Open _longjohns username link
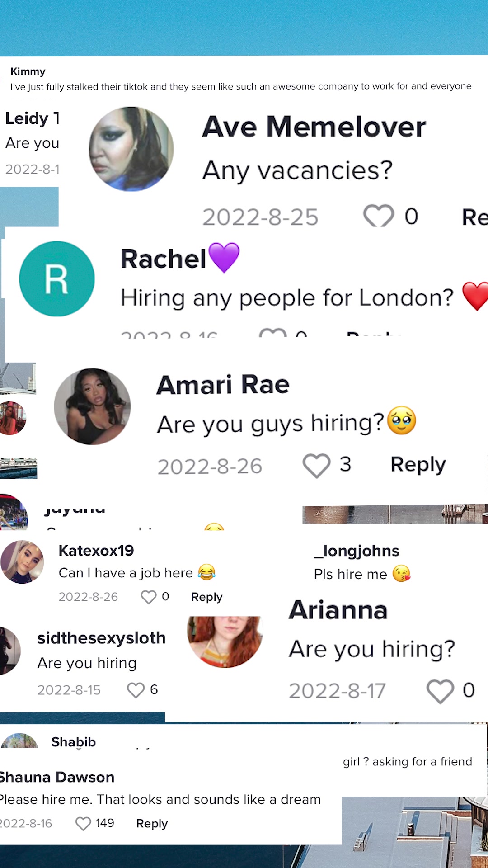The image size is (488, 868). pos(357,551)
